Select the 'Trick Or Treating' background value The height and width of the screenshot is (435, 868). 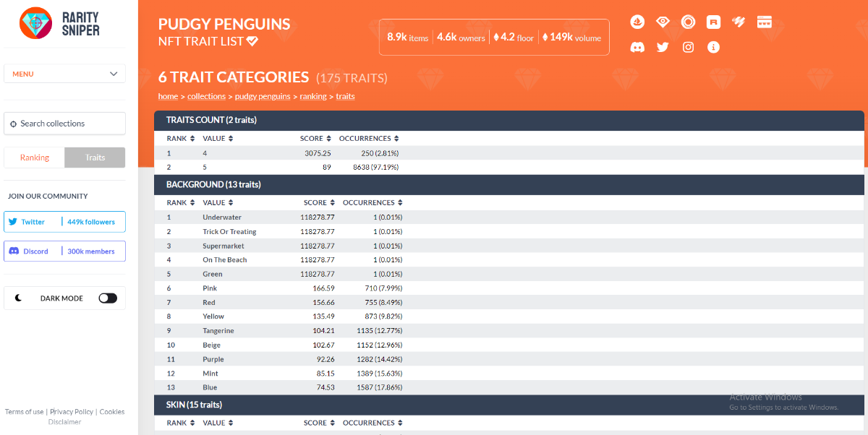(229, 232)
